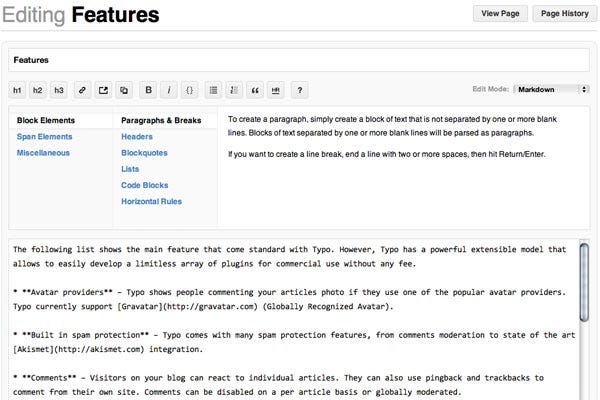This screenshot has width=600, height=400.
Task: Select the Miscellaneous help category
Action: pyautogui.click(x=43, y=153)
